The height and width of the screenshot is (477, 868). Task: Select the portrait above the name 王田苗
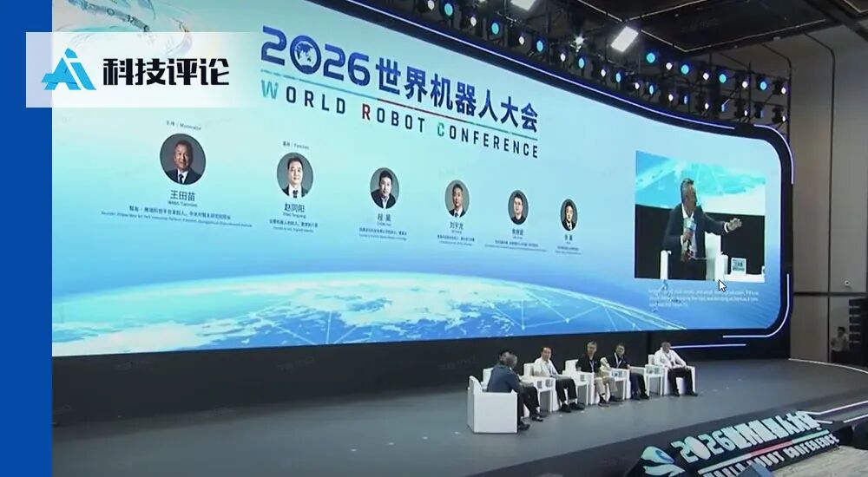182,159
